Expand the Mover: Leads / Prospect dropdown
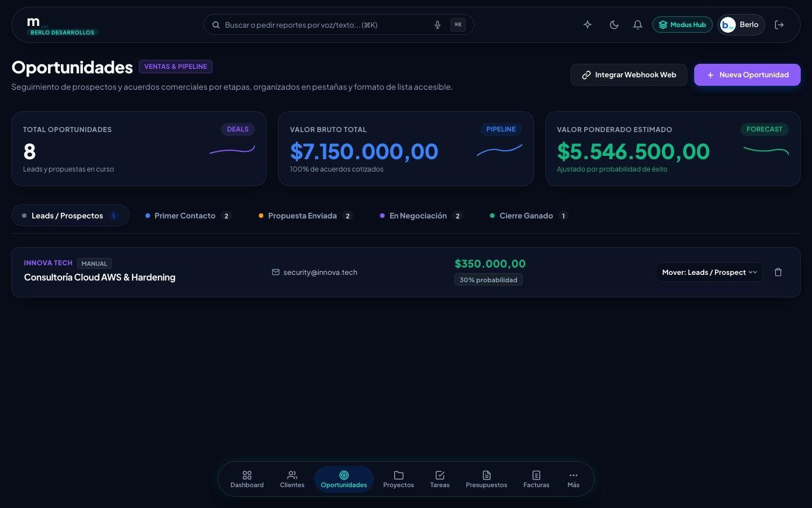 pyautogui.click(x=709, y=272)
